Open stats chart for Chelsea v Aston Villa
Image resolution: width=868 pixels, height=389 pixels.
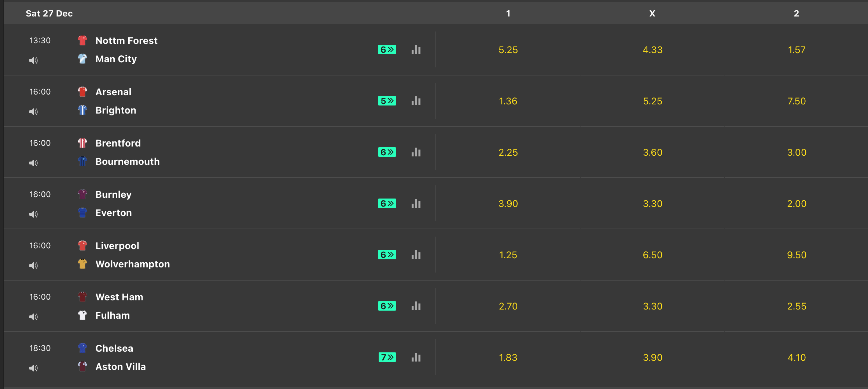[x=416, y=357]
